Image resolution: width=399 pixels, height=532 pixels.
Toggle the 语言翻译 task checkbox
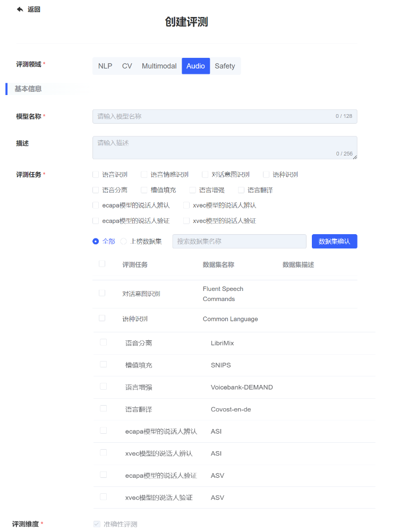tap(241, 190)
